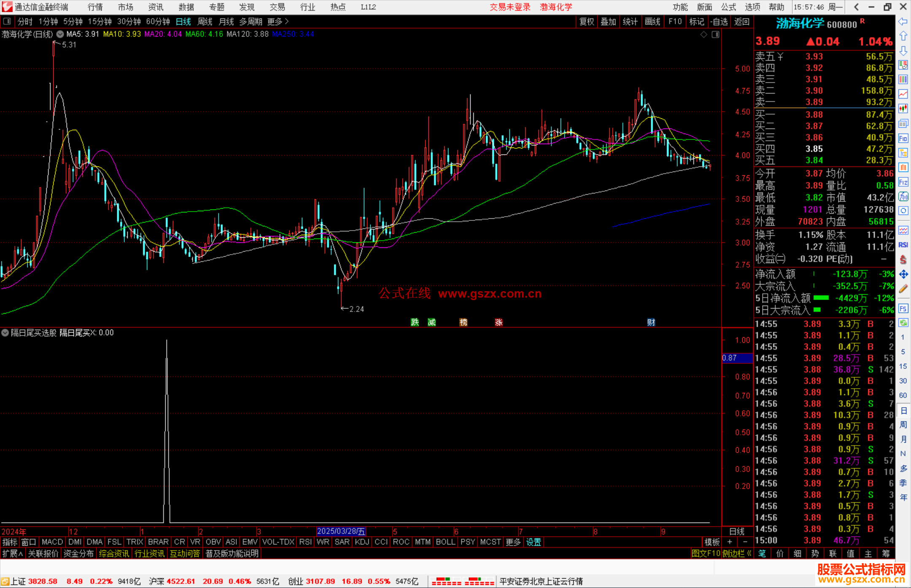Screen dimensions: 911x588
Task: Open the 复权 adjustment options
Action: coord(587,21)
